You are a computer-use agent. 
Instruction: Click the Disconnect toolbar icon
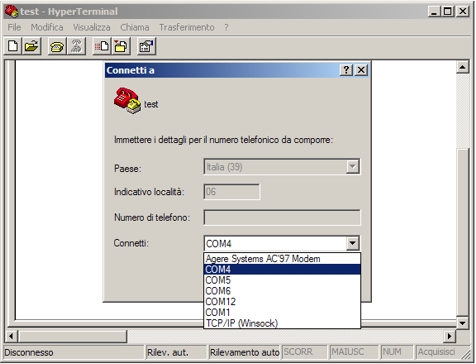click(x=76, y=46)
